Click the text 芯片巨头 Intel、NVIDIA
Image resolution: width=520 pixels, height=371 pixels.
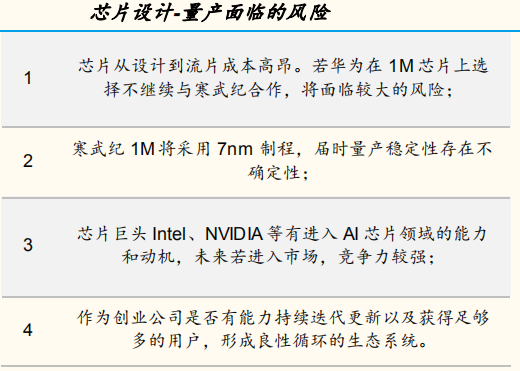170,234
